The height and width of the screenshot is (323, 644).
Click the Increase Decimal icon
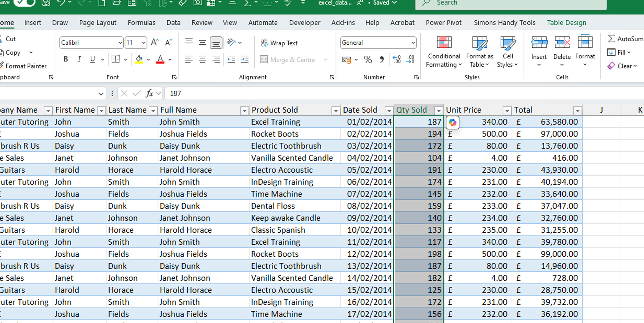[x=397, y=59]
